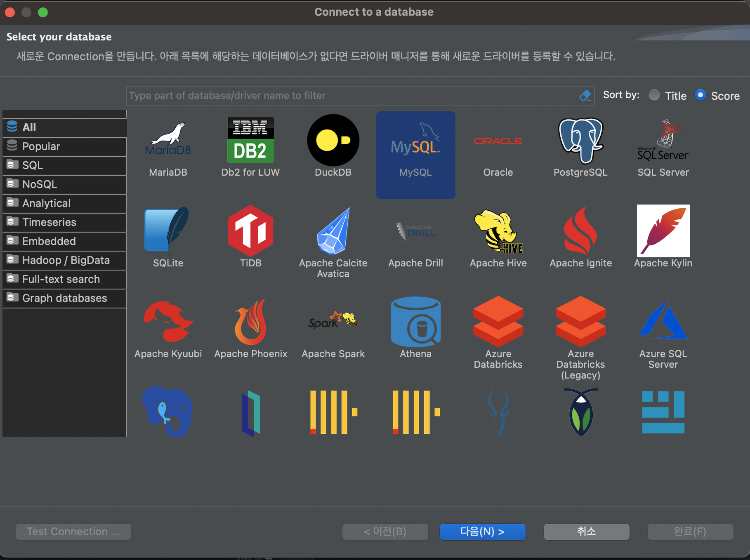Select the Timeseries category
The height and width of the screenshot is (560, 750).
point(64,222)
